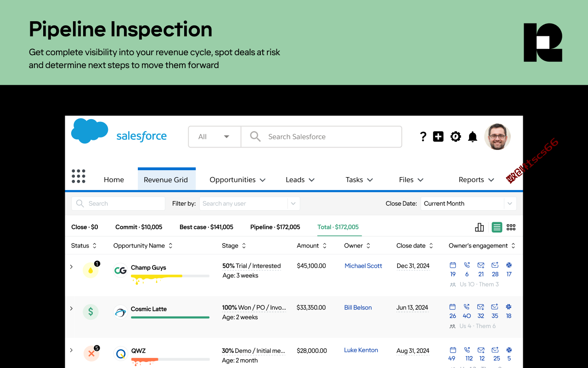Switch to kanban grid view
Image resolution: width=588 pixels, height=368 pixels.
tap(511, 227)
